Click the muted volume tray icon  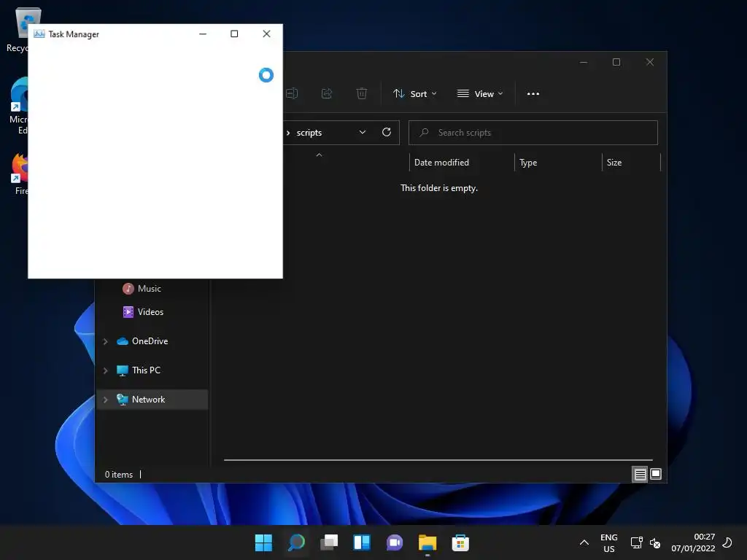655,542
